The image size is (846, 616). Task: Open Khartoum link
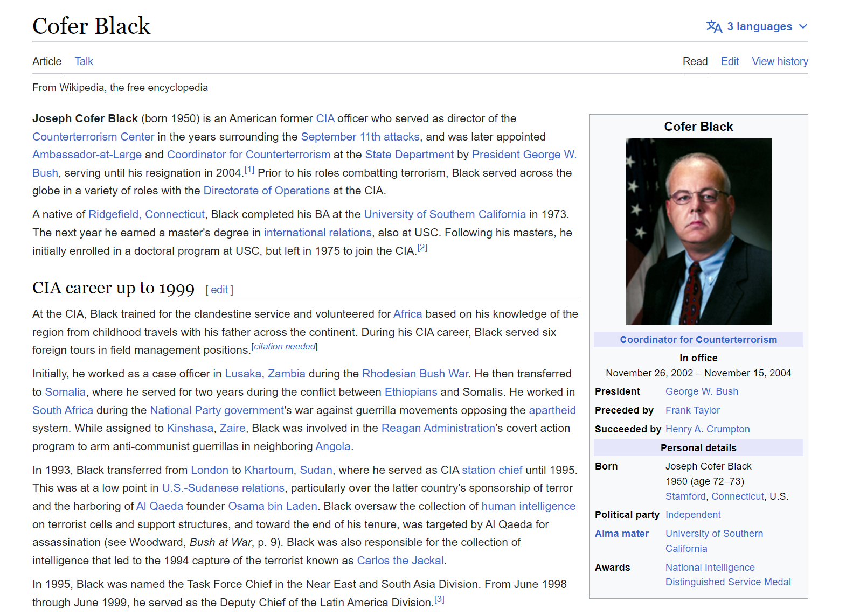click(269, 470)
